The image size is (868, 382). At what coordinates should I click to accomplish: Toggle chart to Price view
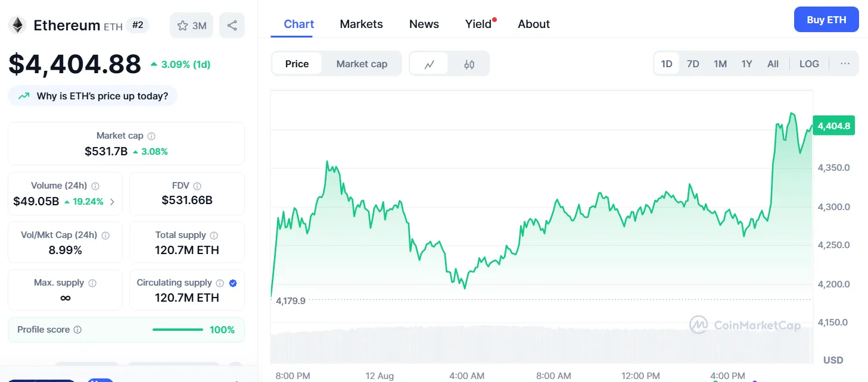(297, 64)
